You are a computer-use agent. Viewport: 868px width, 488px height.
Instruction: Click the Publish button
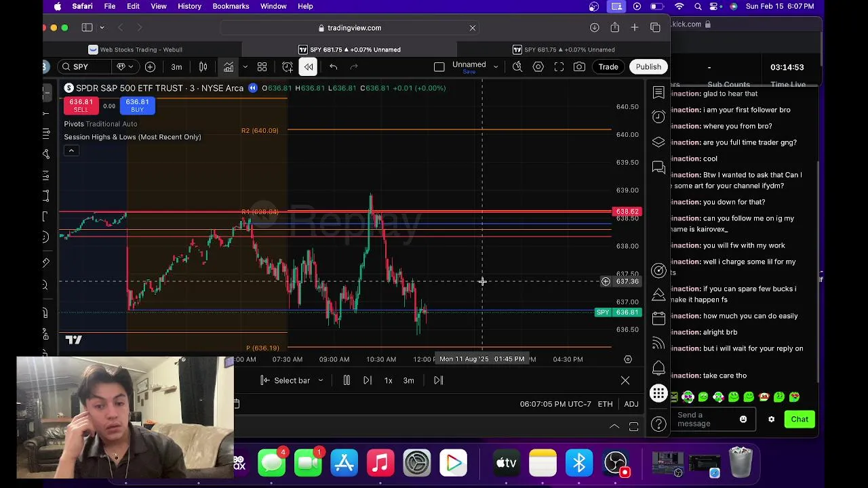point(648,66)
